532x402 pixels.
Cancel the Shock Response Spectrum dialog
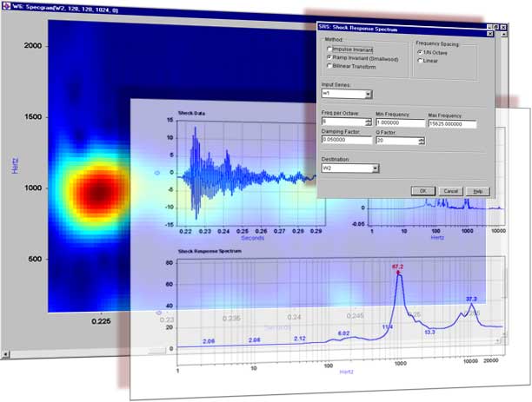click(450, 192)
